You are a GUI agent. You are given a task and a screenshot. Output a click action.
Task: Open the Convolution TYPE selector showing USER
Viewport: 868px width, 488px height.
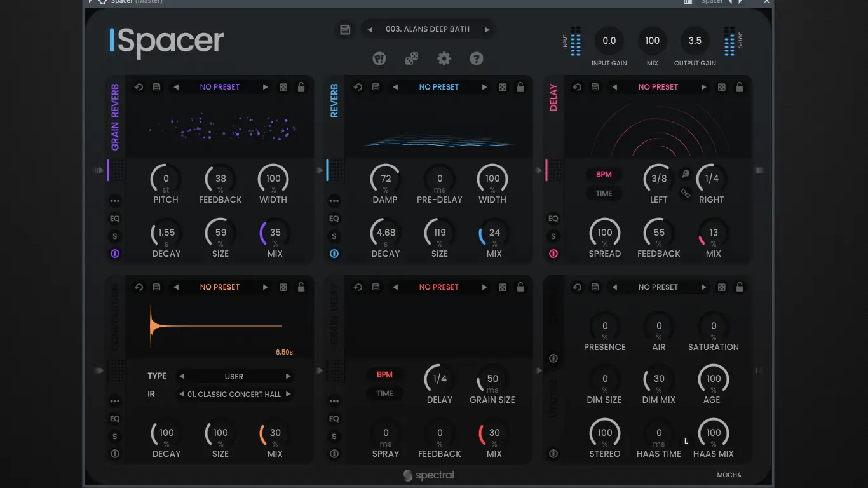tap(234, 376)
